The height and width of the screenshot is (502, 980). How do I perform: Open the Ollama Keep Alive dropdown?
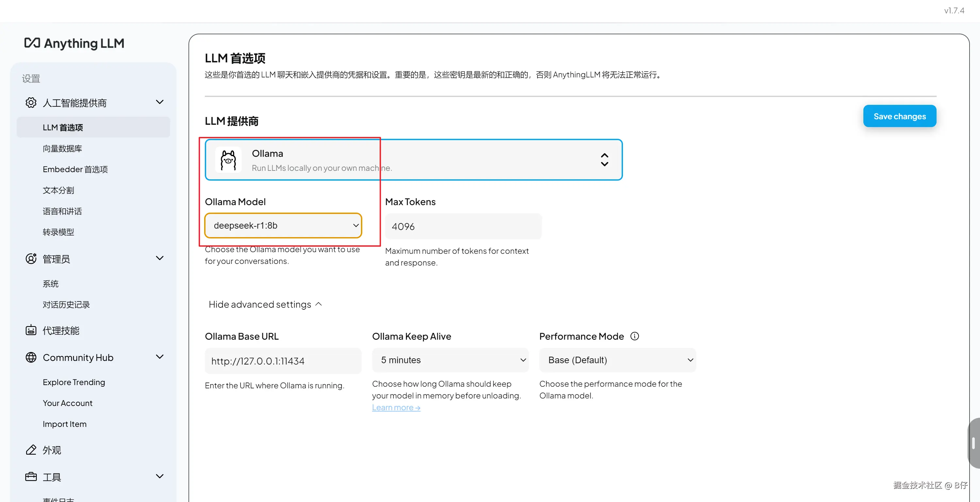tap(450, 360)
